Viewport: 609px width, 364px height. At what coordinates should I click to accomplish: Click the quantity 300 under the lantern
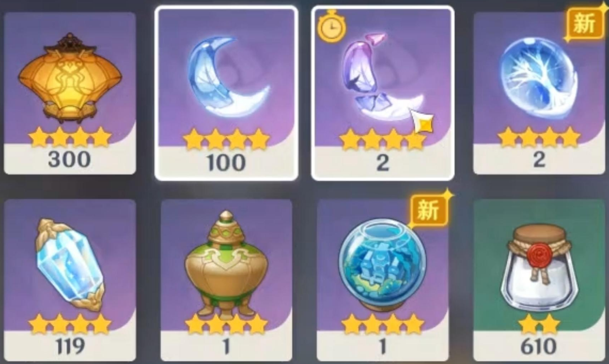tap(69, 159)
